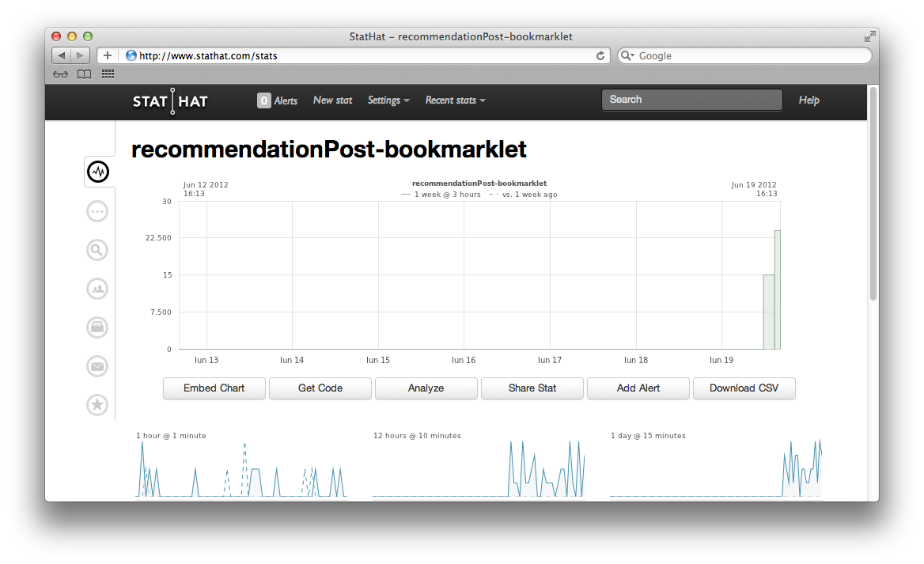Viewport: 924px width, 564px height.
Task: Click the Analyze button
Action: (x=426, y=388)
